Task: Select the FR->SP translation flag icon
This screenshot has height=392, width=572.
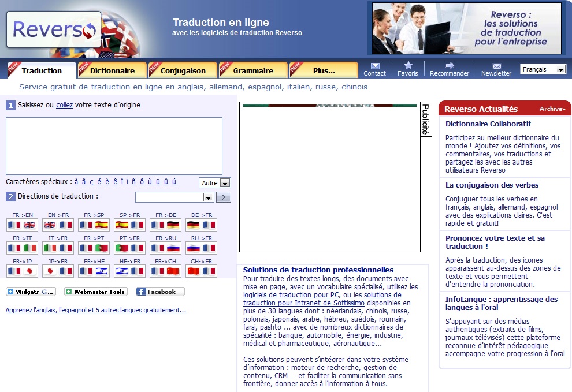Action: 94,225
